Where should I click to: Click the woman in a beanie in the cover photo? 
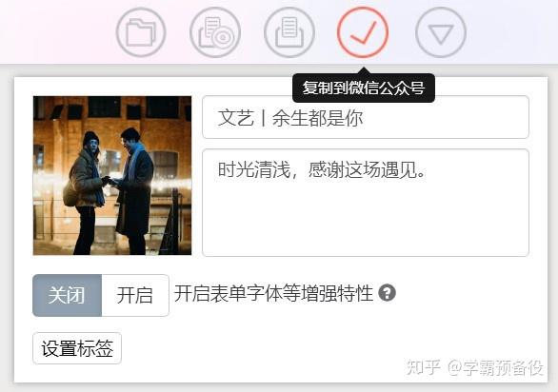click(x=86, y=192)
